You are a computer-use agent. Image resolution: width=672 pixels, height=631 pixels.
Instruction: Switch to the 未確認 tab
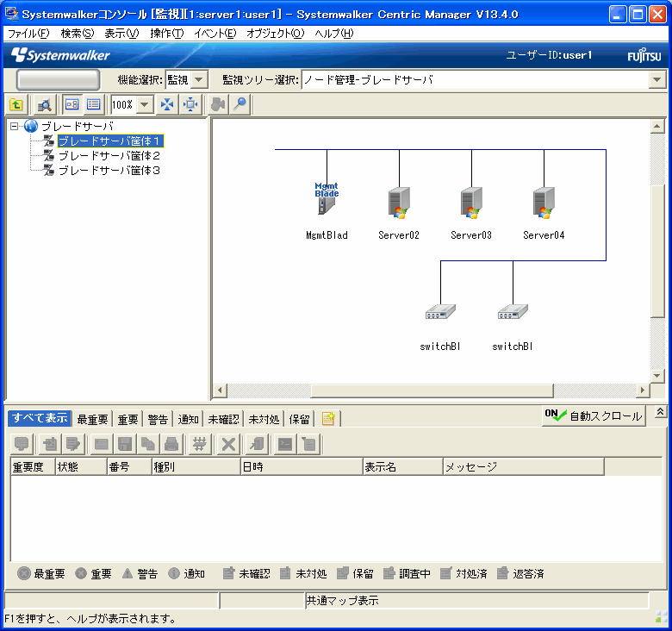pos(223,419)
